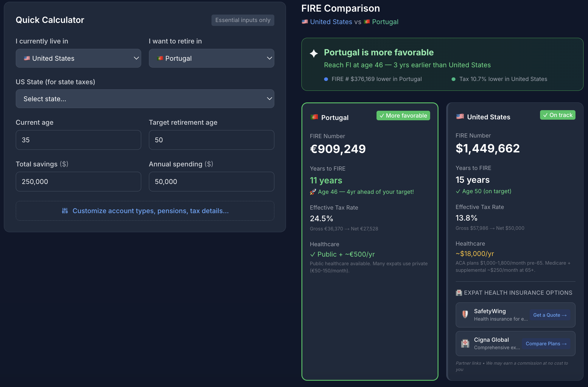588x387 pixels.
Task: Toggle the 'Essential inputs only' button
Action: pos(243,20)
